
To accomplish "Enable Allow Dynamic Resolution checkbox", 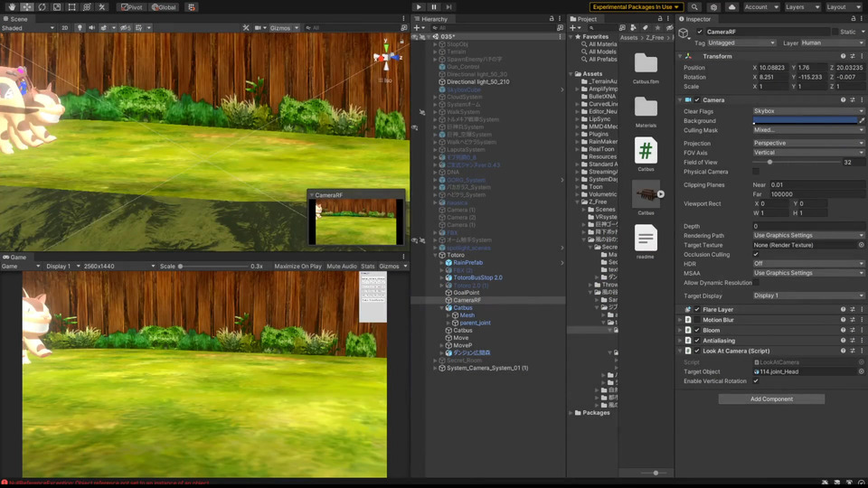I will [x=756, y=283].
